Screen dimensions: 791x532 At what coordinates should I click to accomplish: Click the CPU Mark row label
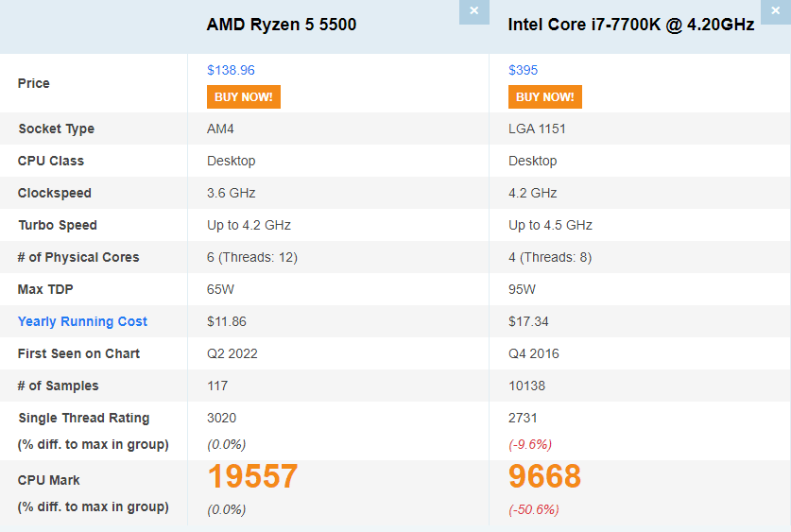(45, 480)
